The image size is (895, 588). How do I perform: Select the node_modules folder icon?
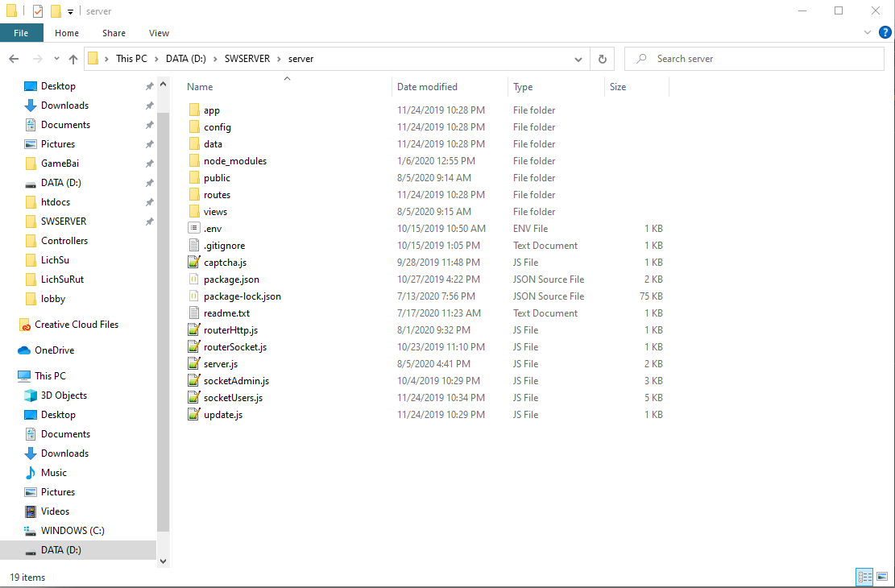point(194,161)
